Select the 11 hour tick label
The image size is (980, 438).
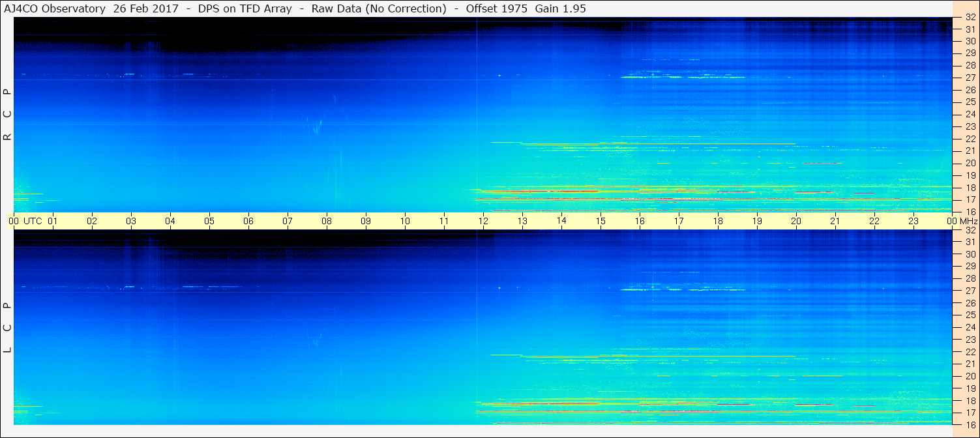444,221
